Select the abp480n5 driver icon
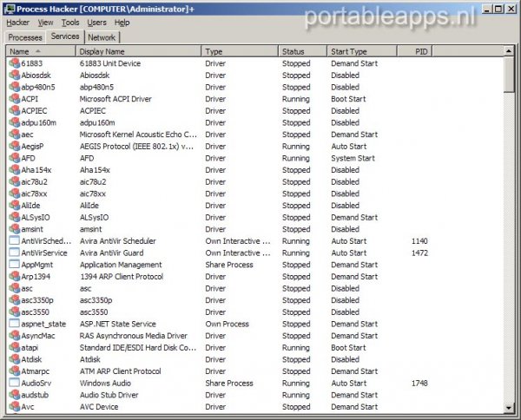 click(x=14, y=87)
